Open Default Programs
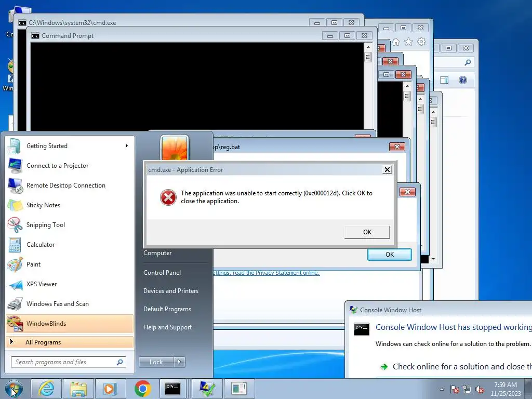The height and width of the screenshot is (399, 532). point(167,309)
